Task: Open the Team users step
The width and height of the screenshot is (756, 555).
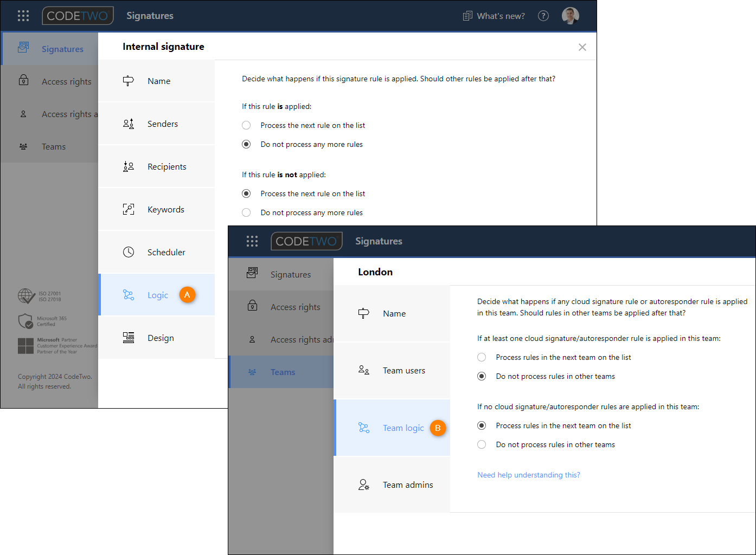Action: (392, 370)
